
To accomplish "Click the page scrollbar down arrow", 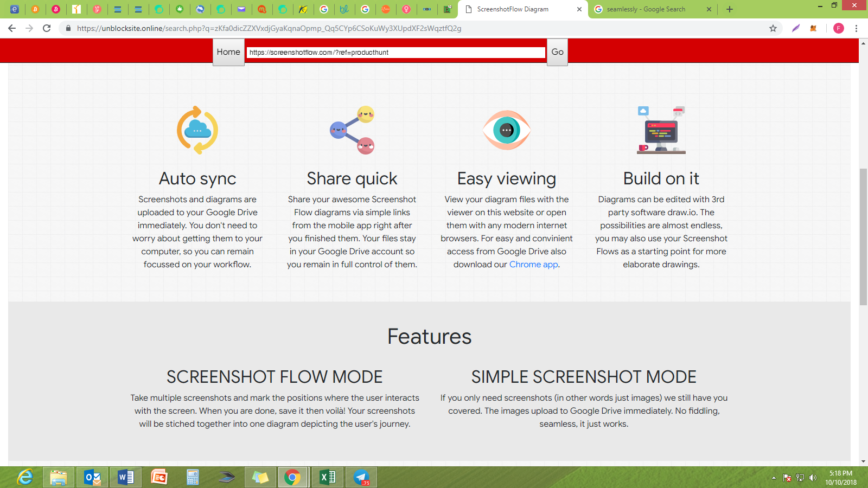I will point(863,461).
